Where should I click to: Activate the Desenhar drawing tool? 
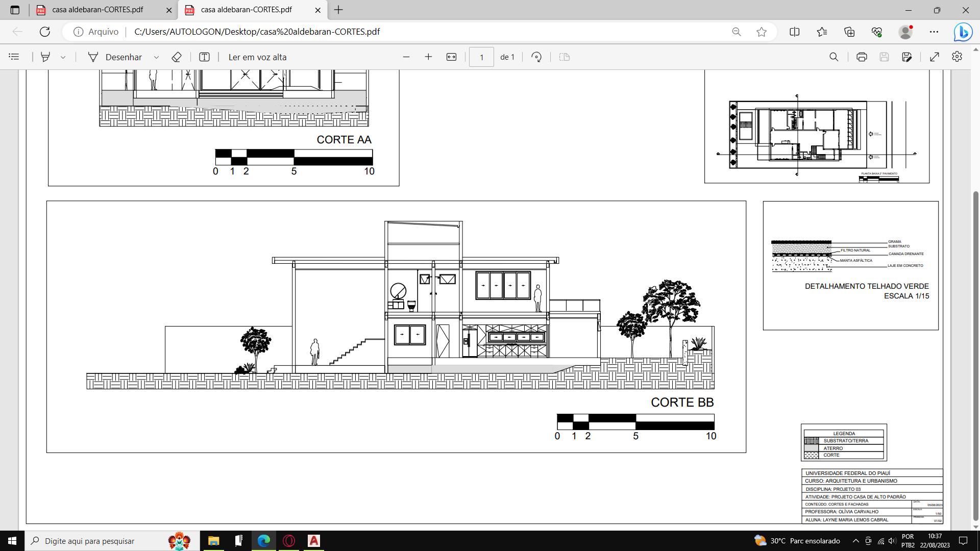[x=115, y=57]
